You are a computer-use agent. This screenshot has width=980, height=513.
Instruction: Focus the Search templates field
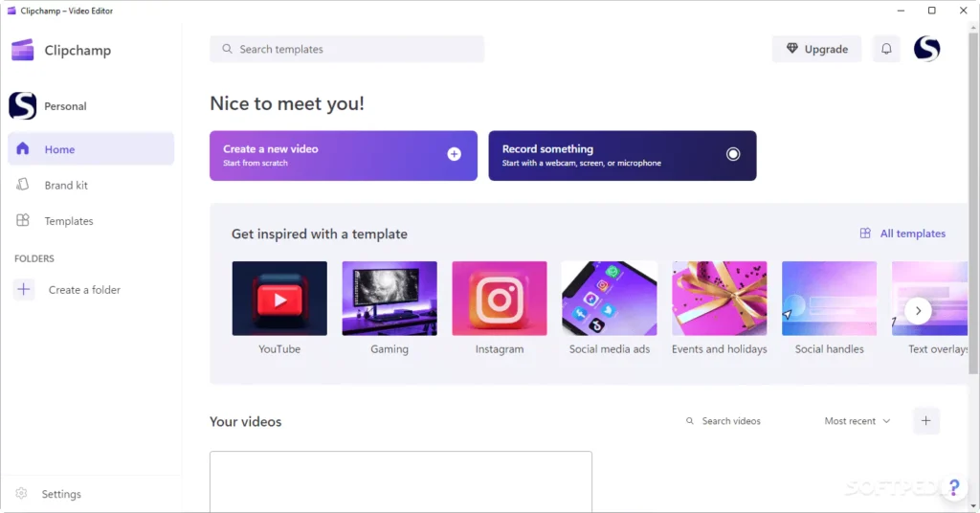(346, 49)
